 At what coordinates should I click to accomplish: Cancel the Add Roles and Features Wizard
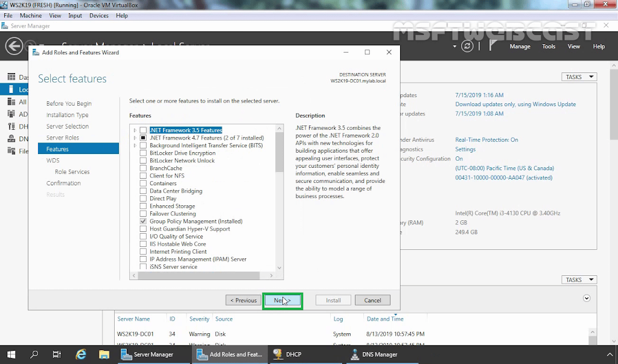372,301
